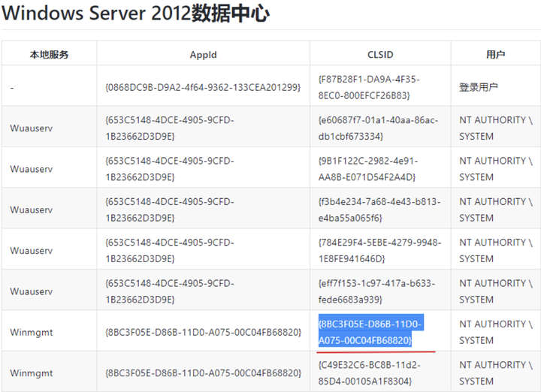Image resolution: width=541 pixels, height=392 pixels.
Task: Click NT AUTHORITY \ SYSTEM in the eff7f153 row
Action: tap(496, 291)
